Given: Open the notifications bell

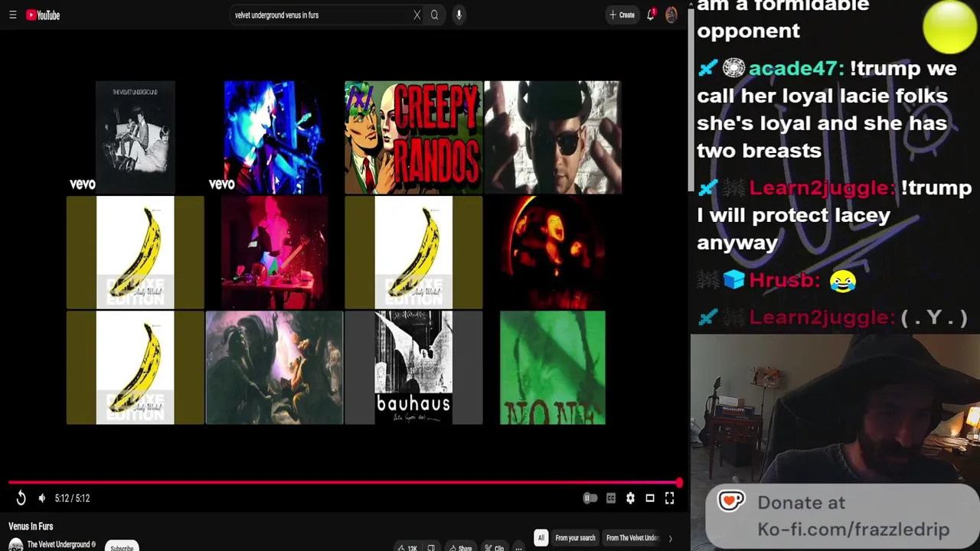Looking at the screenshot, I should (x=651, y=15).
